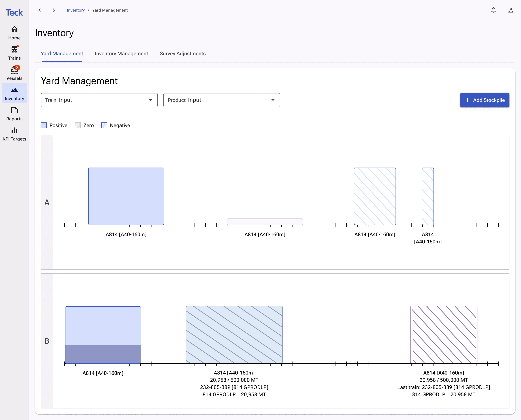Follow the Inventory breadcrumb link
Screen dimensions: 521x420
76,10
